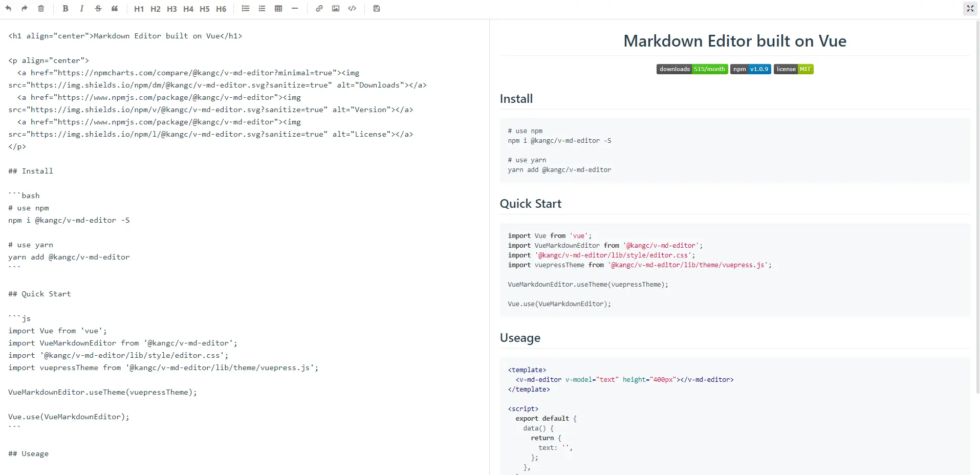Click the 'Install' heading in preview
The image size is (980, 475).
(x=516, y=99)
